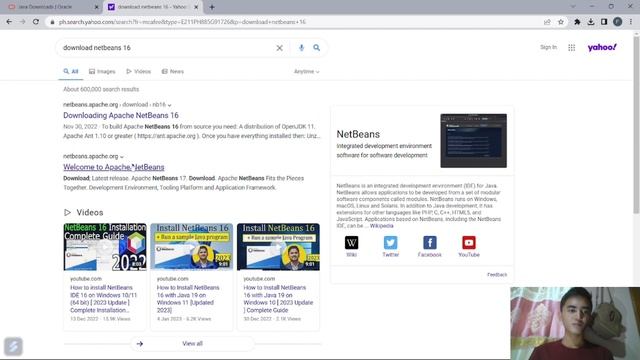This screenshot has height=360, width=640.
Task: Open the NetBeans IDE screenshot image in panel
Action: pos(473,141)
